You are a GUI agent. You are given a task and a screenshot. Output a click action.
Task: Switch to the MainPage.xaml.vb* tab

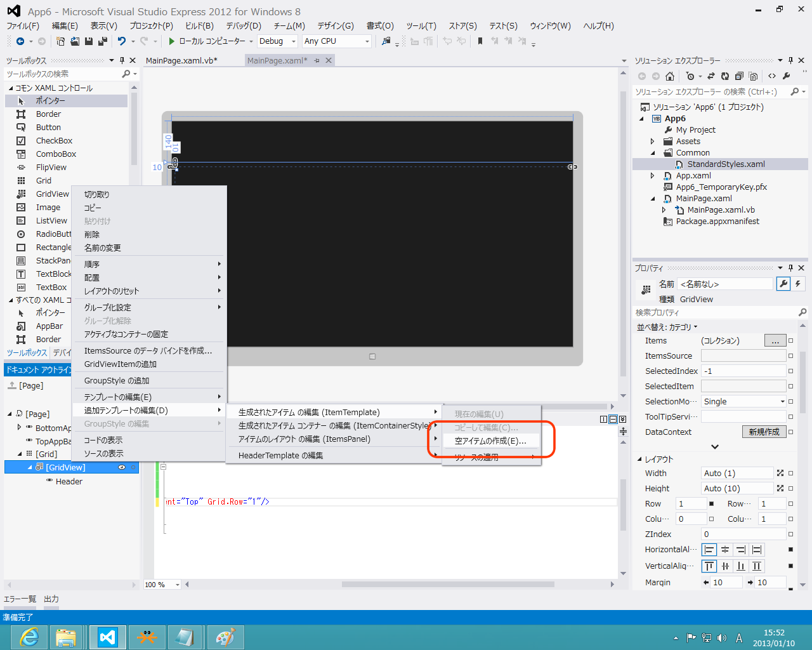(181, 60)
